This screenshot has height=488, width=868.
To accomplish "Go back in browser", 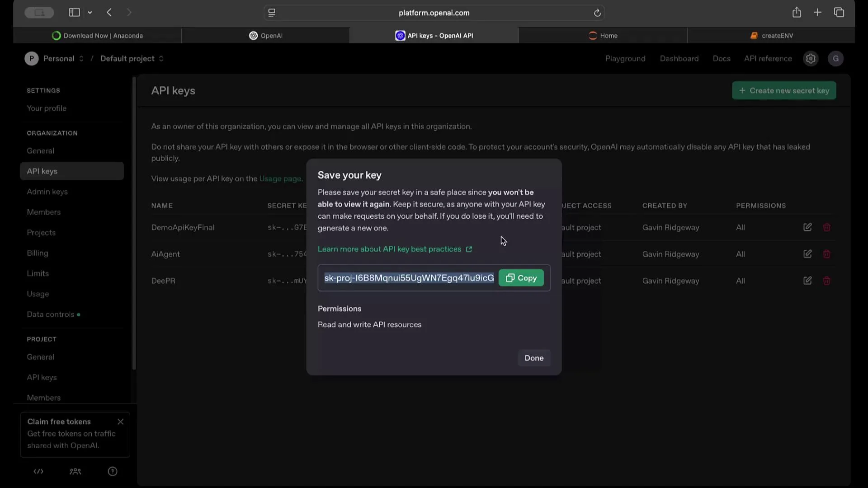I will [109, 13].
